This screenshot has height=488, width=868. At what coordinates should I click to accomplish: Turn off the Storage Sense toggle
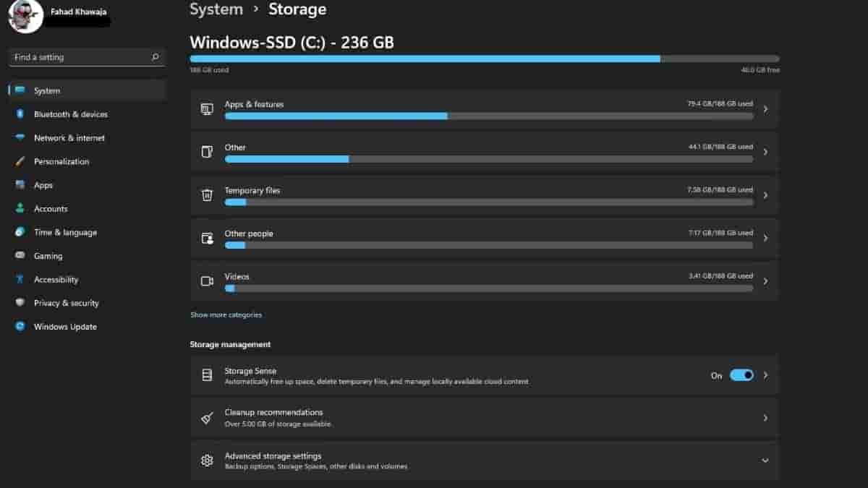point(741,375)
